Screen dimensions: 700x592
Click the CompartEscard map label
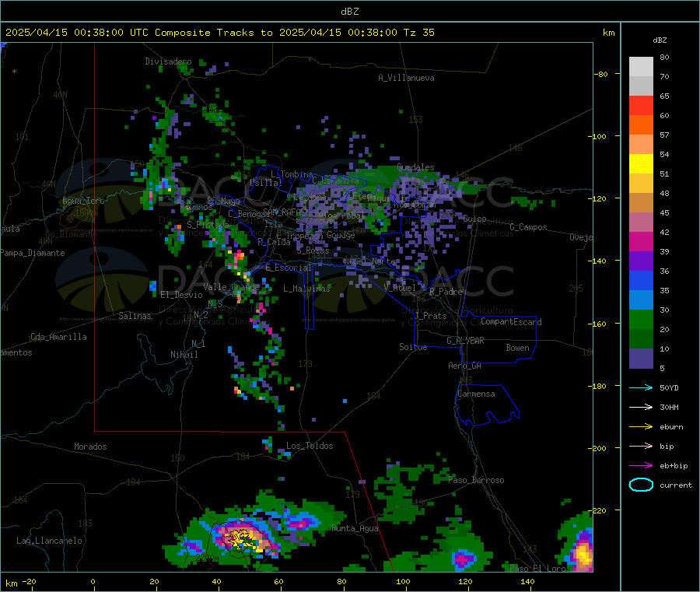pos(511,321)
